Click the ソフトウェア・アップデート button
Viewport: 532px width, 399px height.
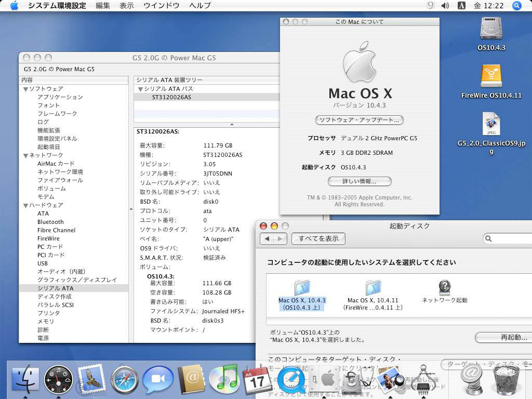point(358,120)
